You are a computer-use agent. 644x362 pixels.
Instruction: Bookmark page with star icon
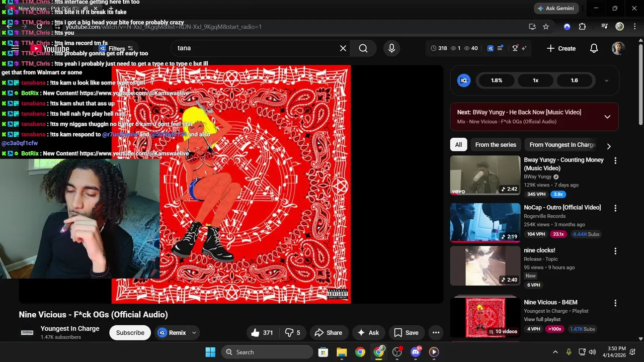546,27
